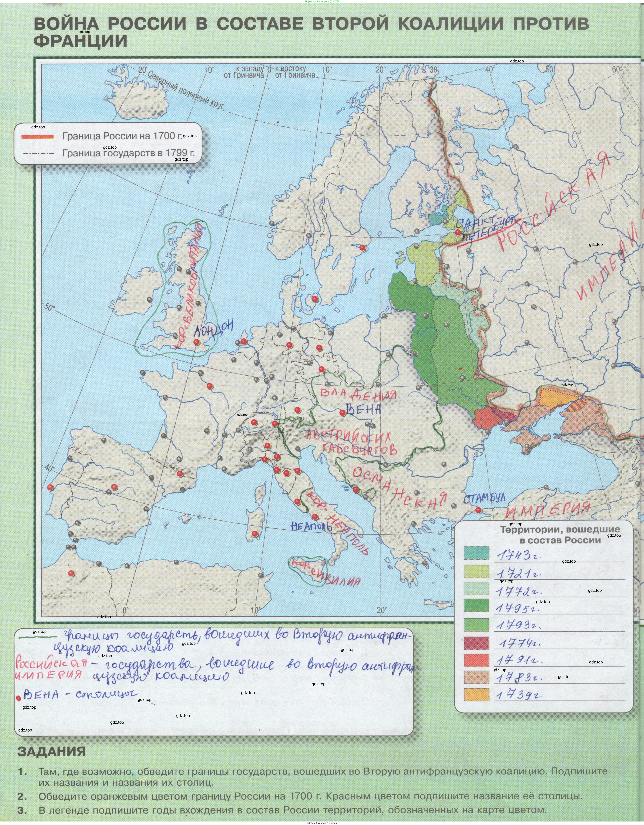This screenshot has width=644, height=825.
Task: Click the Стамбул red city dot
Action: 479,510
